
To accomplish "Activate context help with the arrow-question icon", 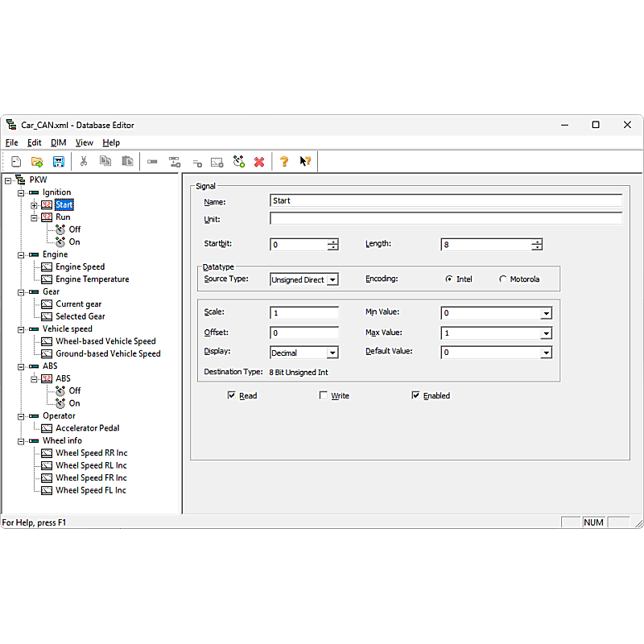I will [305, 161].
